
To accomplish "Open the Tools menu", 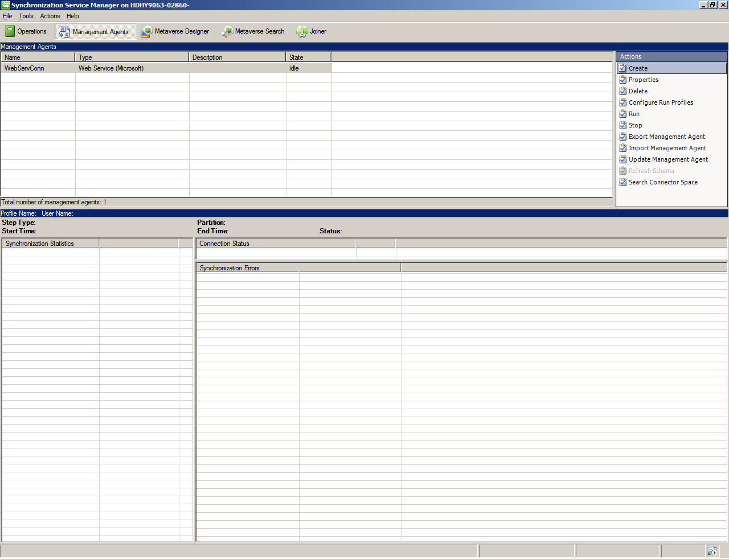I will (x=26, y=16).
